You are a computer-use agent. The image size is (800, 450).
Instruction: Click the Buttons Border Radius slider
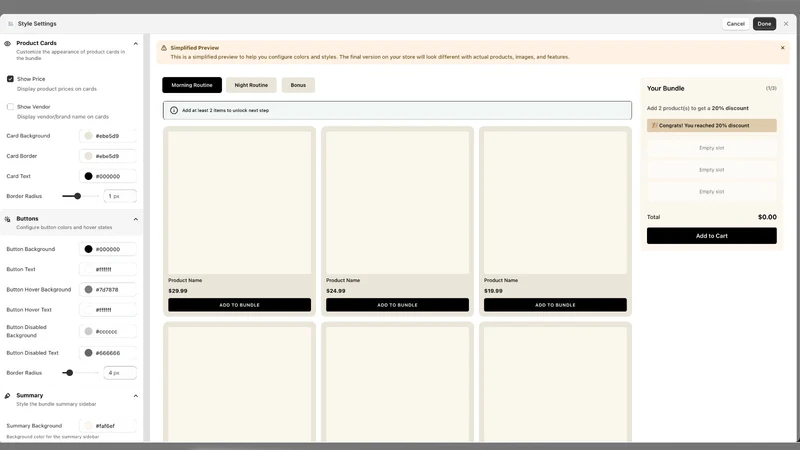tap(80, 373)
